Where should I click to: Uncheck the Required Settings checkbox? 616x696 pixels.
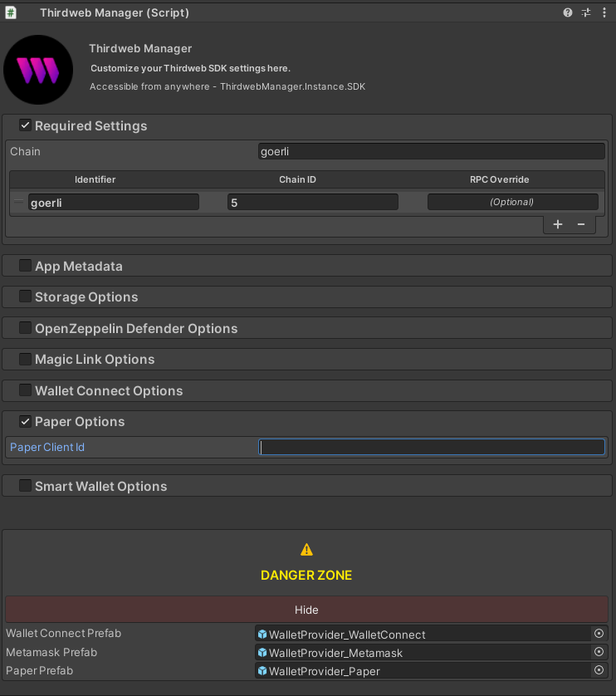point(25,125)
